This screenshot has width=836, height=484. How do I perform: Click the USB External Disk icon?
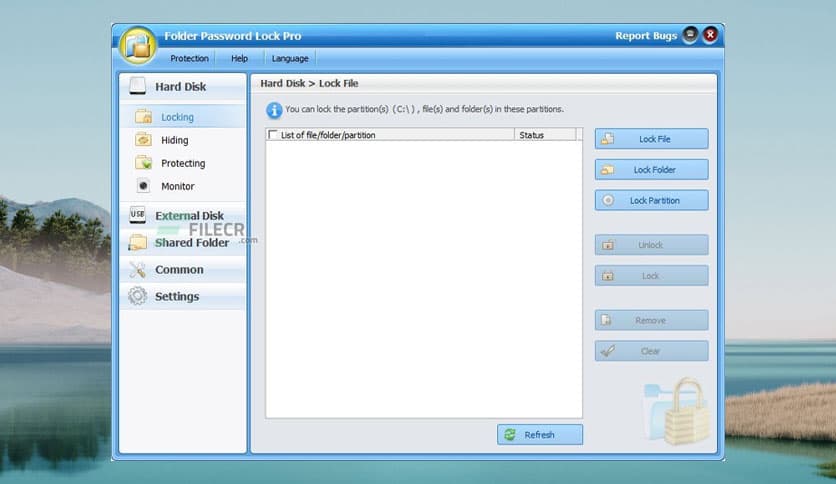point(138,215)
